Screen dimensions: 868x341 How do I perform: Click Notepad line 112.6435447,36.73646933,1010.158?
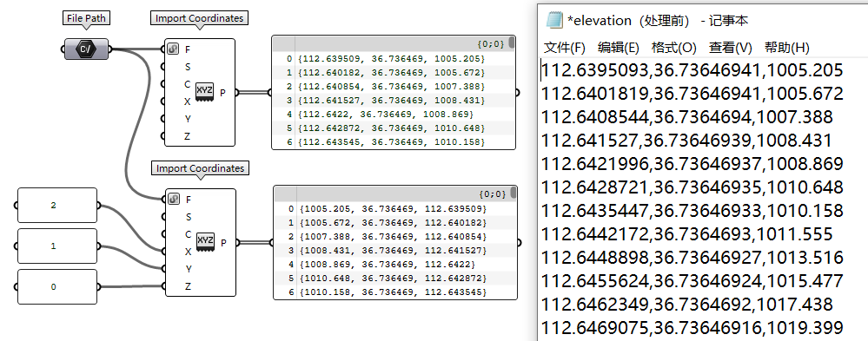[x=692, y=211]
